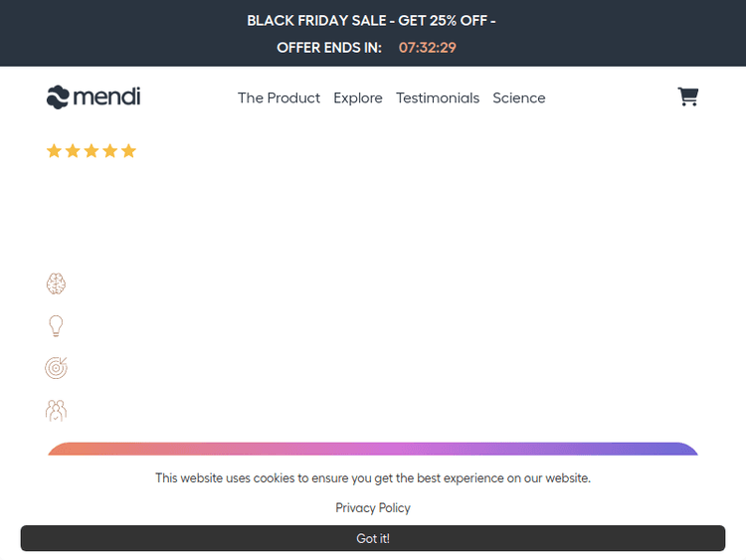
Task: Click the lightbulb icon
Action: [56, 326]
